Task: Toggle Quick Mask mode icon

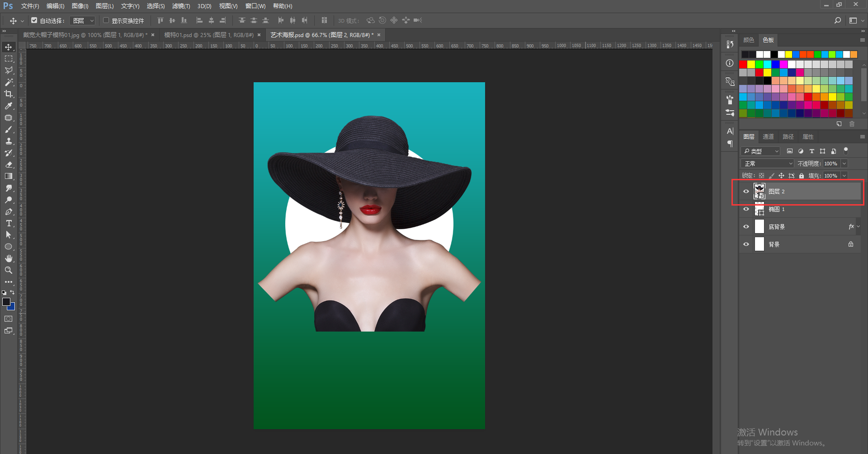Action: (9, 319)
